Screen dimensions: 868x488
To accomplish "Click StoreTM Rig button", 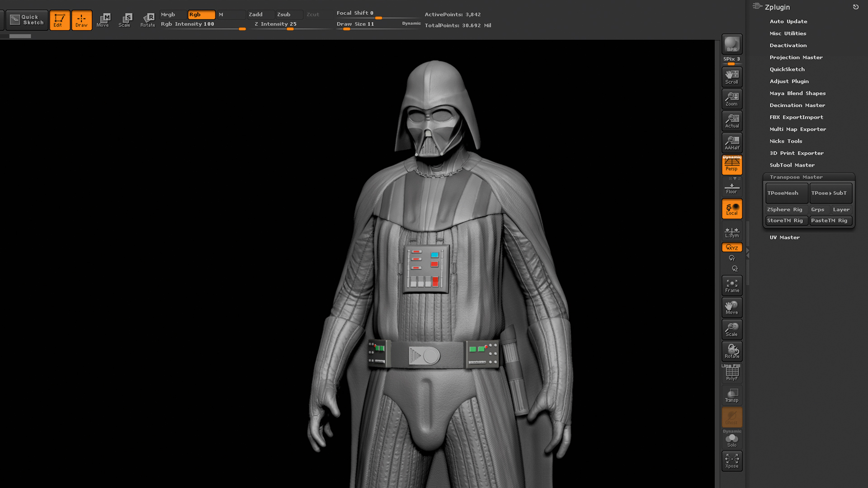I will click(787, 221).
